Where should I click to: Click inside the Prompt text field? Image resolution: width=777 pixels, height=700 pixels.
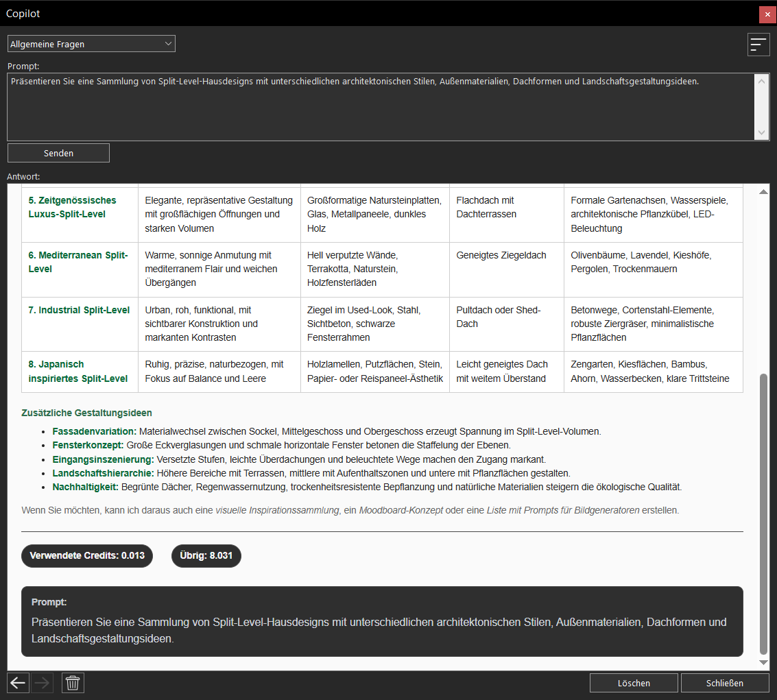[381, 107]
